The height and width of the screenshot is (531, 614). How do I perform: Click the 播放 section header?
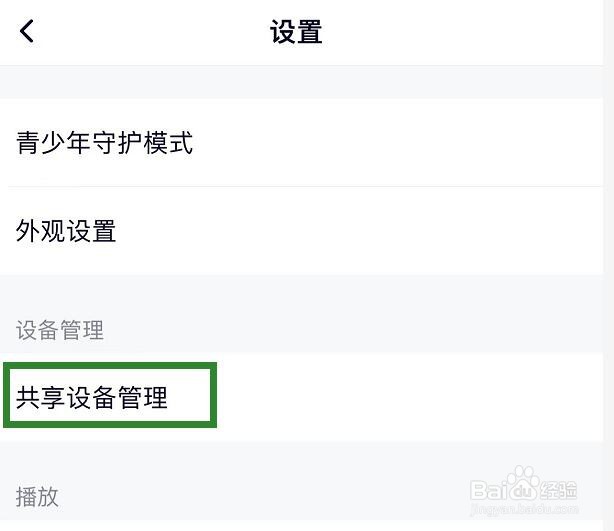point(37,496)
